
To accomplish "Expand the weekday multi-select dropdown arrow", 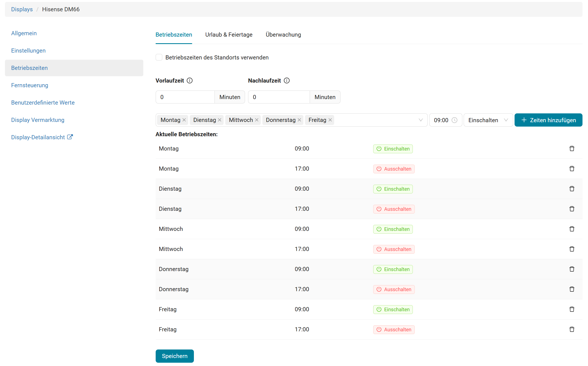I will [421, 120].
